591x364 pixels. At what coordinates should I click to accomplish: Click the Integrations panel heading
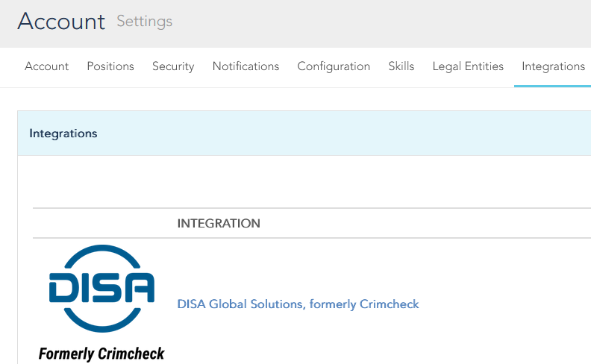(x=63, y=134)
